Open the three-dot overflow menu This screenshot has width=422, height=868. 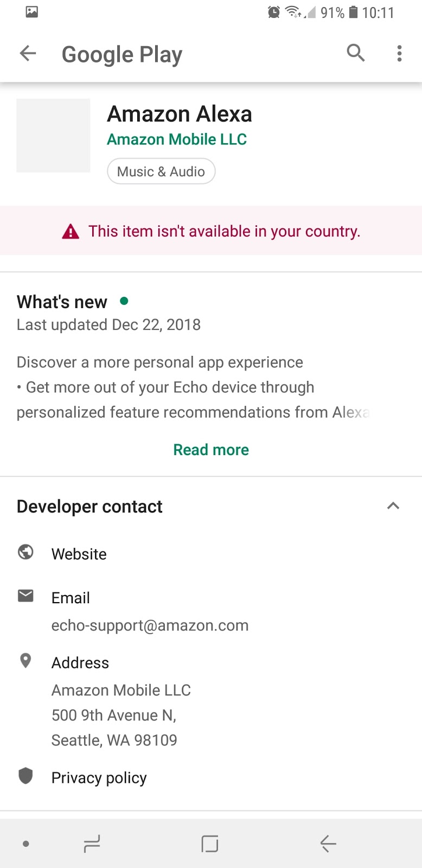pyautogui.click(x=399, y=53)
